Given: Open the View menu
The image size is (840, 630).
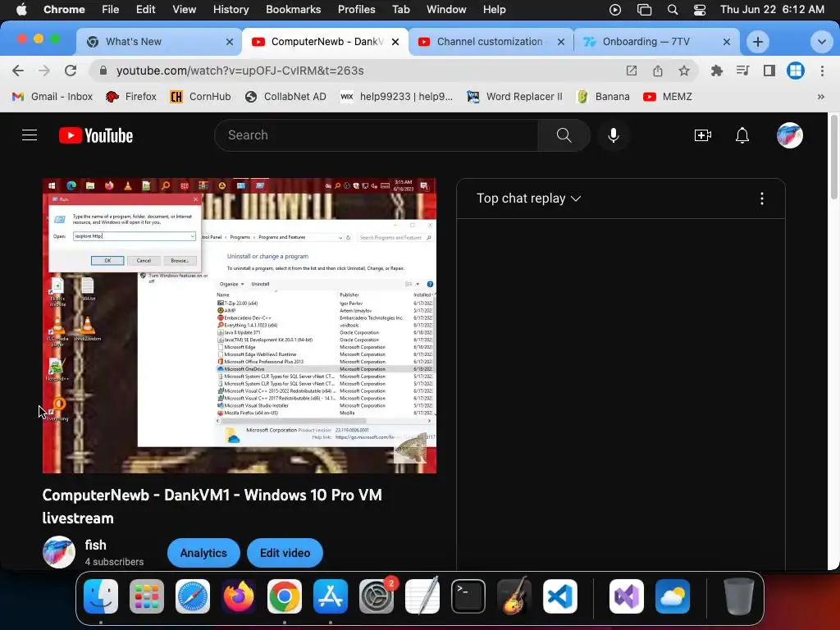Looking at the screenshot, I should [x=184, y=10].
